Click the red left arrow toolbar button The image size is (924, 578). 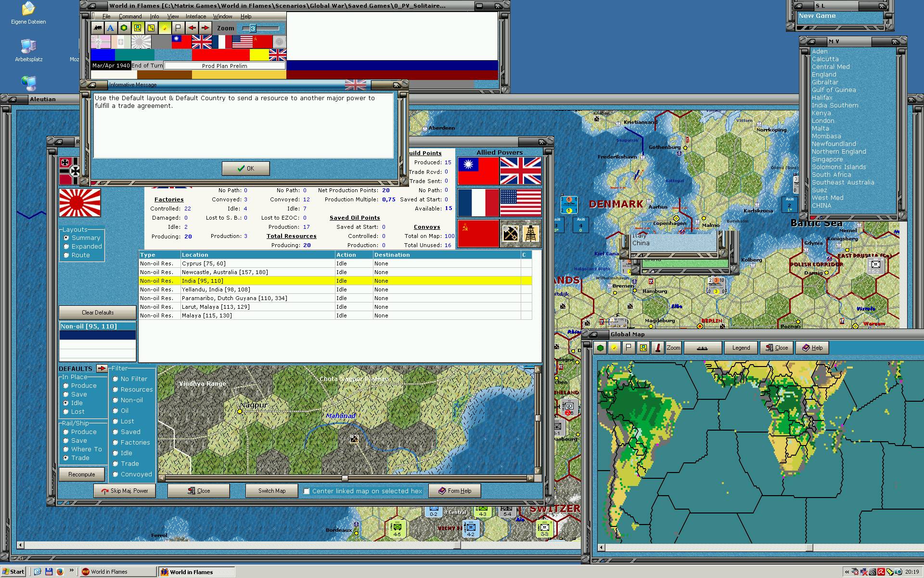[x=192, y=28]
